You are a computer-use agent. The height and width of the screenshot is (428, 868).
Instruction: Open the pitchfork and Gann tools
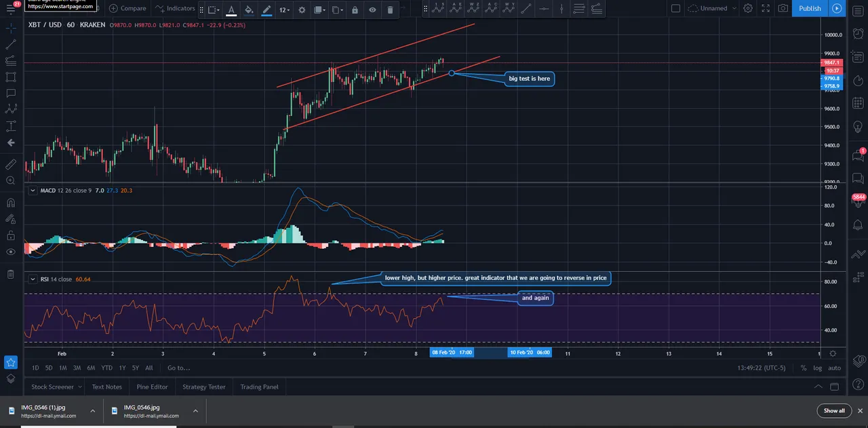click(x=11, y=61)
